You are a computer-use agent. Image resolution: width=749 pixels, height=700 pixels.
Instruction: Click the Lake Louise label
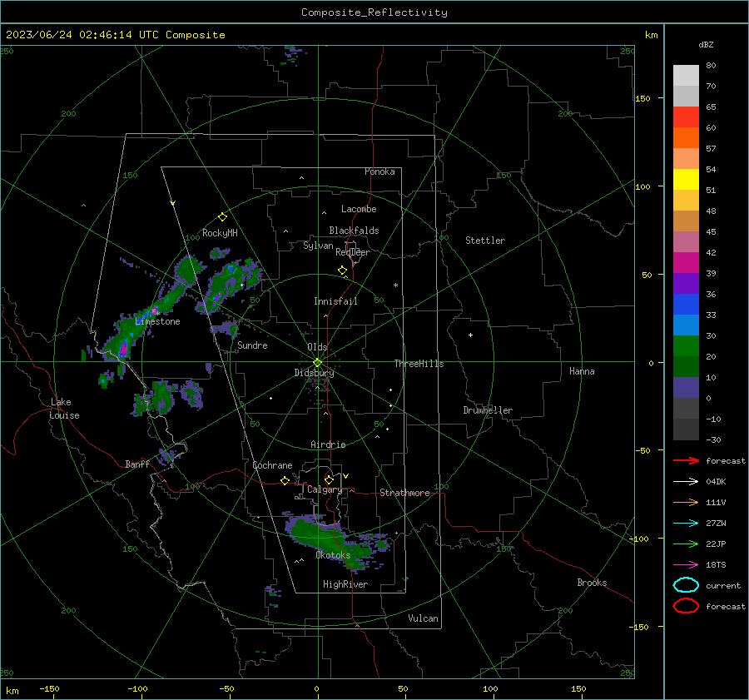[64, 409]
